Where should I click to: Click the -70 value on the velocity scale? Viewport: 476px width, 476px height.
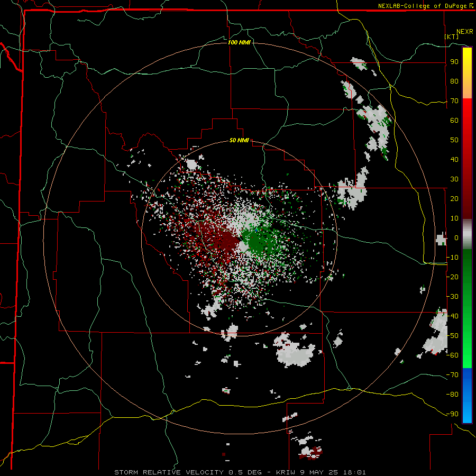[452, 375]
